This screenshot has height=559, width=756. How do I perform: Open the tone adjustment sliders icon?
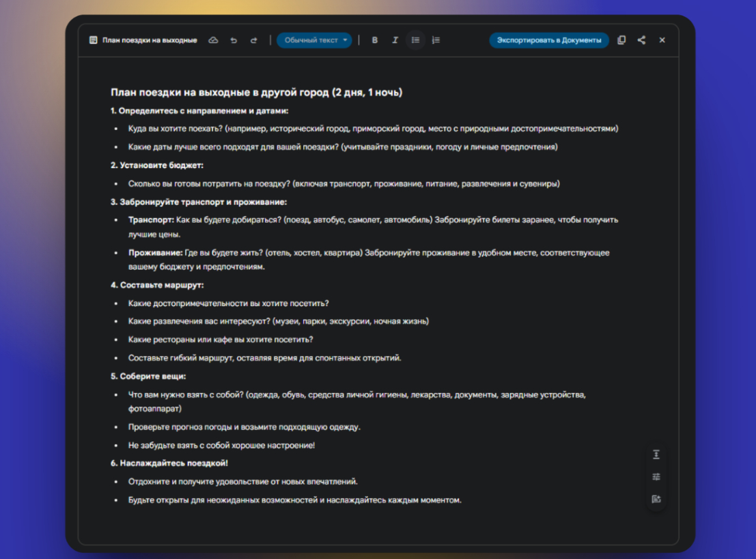point(656,476)
